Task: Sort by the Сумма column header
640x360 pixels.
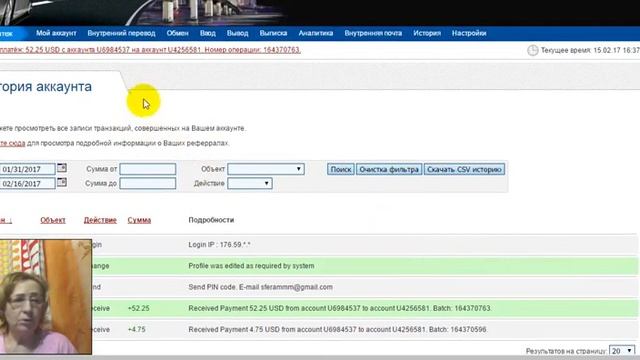Action: pyautogui.click(x=139, y=220)
